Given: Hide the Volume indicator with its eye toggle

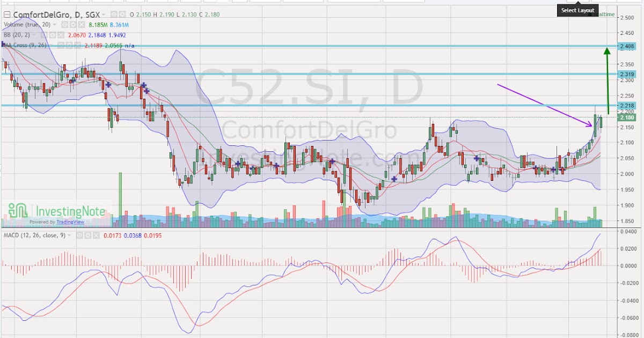Looking at the screenshot, I should pyautogui.click(x=64, y=24).
